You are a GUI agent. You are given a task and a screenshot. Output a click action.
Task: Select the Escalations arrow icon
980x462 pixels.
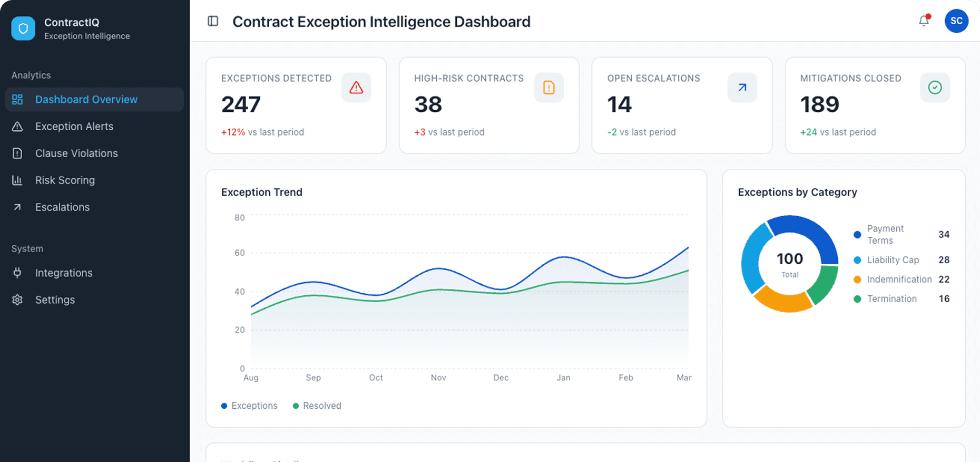17,207
